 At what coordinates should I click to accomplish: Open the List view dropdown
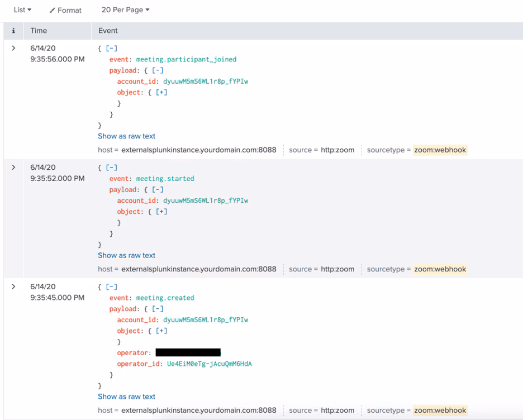pos(22,10)
